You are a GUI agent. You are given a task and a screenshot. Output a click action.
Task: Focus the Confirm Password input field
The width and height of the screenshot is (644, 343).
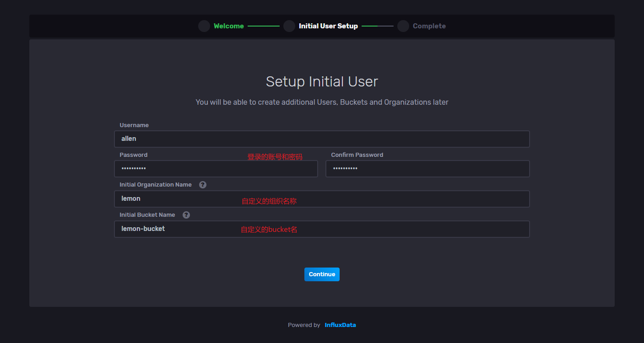pos(428,169)
